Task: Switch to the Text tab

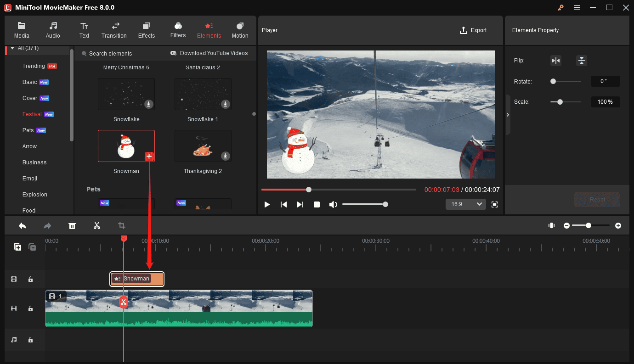Action: pyautogui.click(x=84, y=30)
